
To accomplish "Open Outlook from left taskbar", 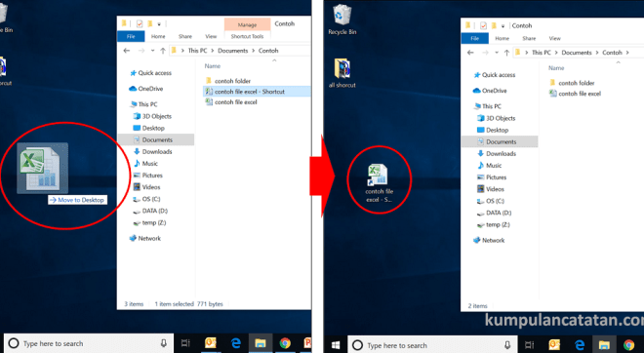I will pos(211,343).
